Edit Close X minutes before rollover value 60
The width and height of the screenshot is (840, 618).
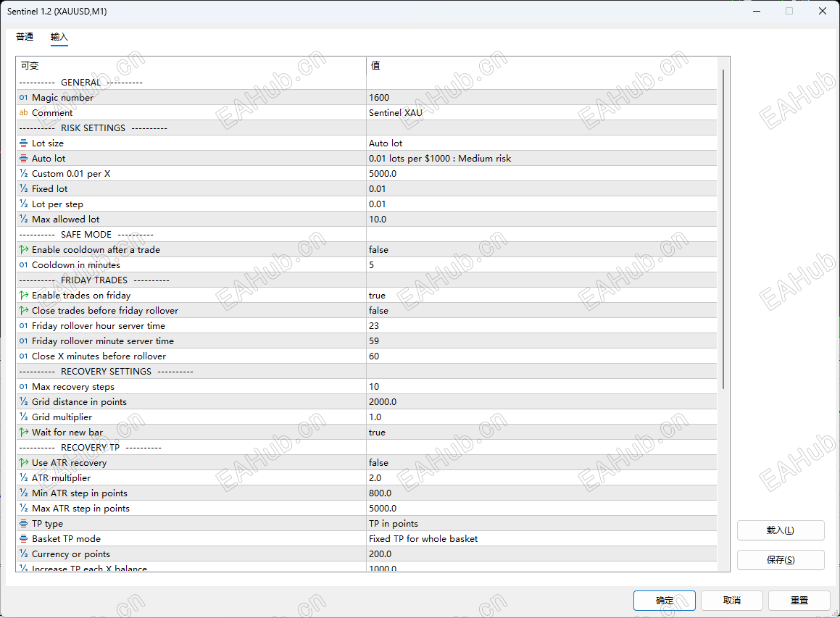point(541,356)
